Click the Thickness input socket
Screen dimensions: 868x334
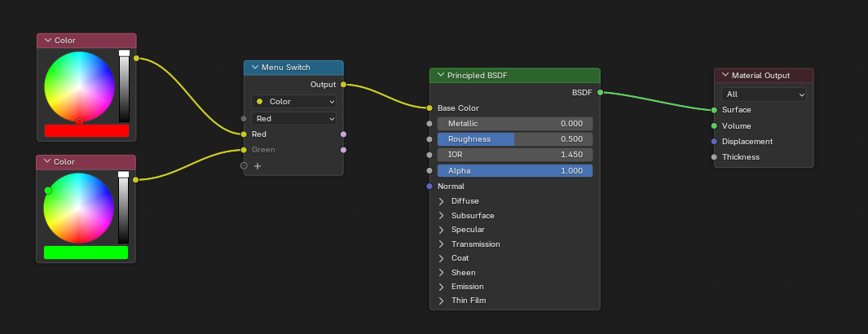click(714, 157)
